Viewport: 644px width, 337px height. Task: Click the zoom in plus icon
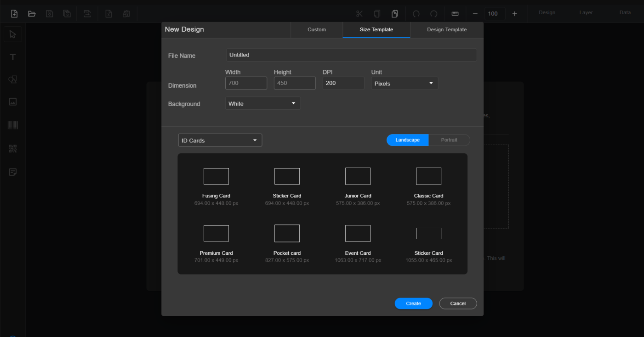click(x=514, y=14)
